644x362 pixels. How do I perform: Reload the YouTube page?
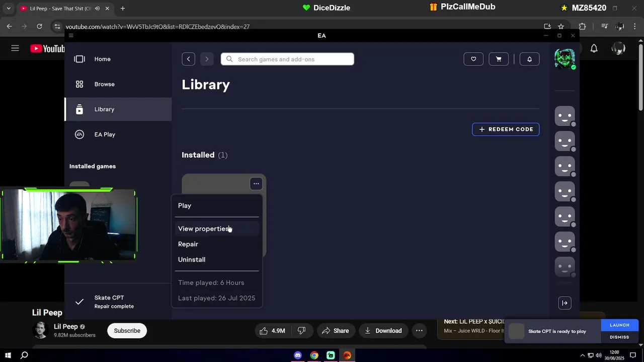point(39,27)
